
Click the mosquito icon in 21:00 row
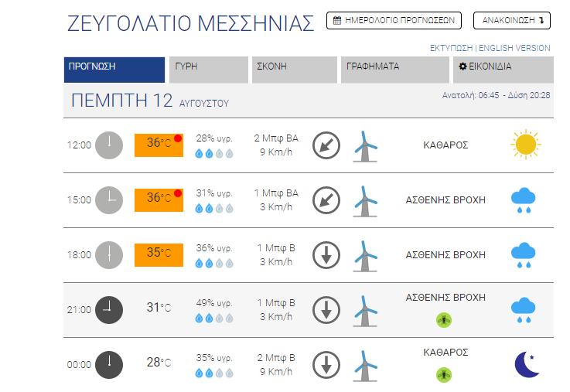point(444,320)
